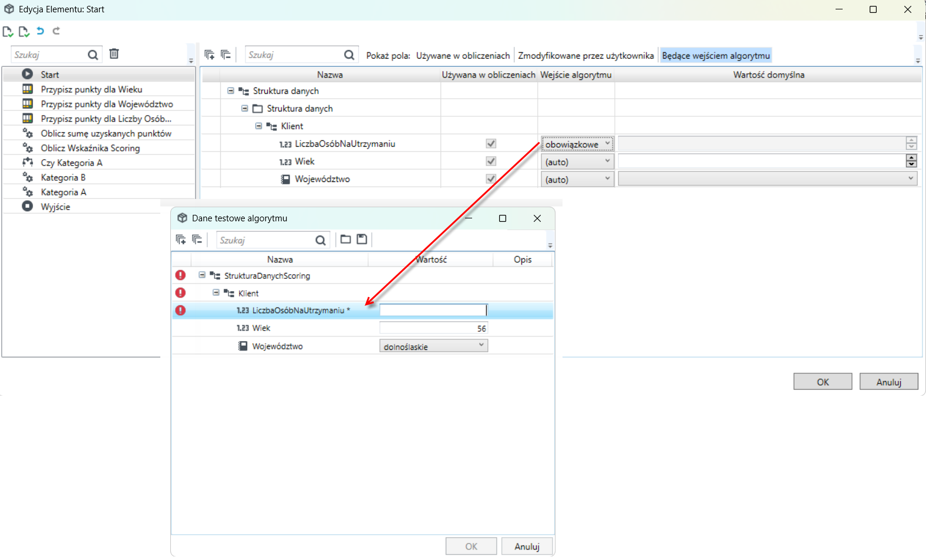926x560 pixels.
Task: Open folder icon in Dane testowe toolbar
Action: coord(346,239)
